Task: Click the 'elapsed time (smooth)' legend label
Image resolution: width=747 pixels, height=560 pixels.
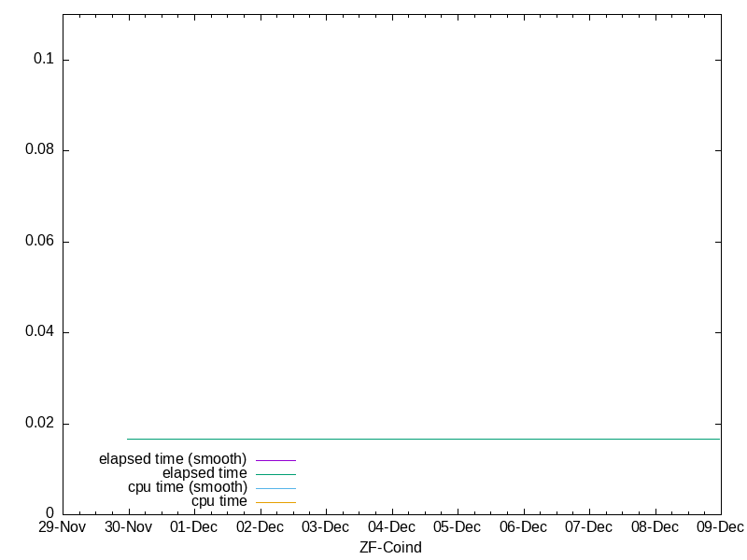Action: pos(173,459)
